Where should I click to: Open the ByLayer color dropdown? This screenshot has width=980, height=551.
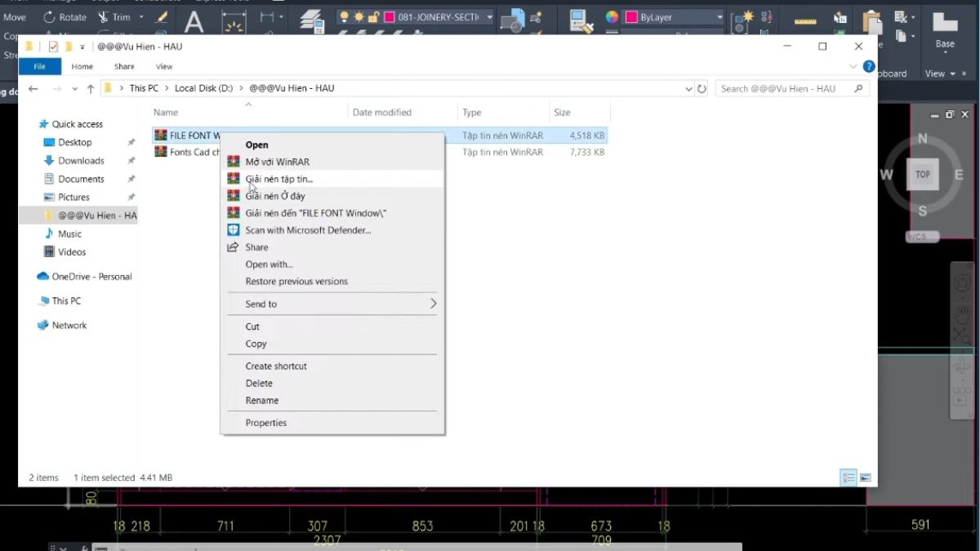719,16
